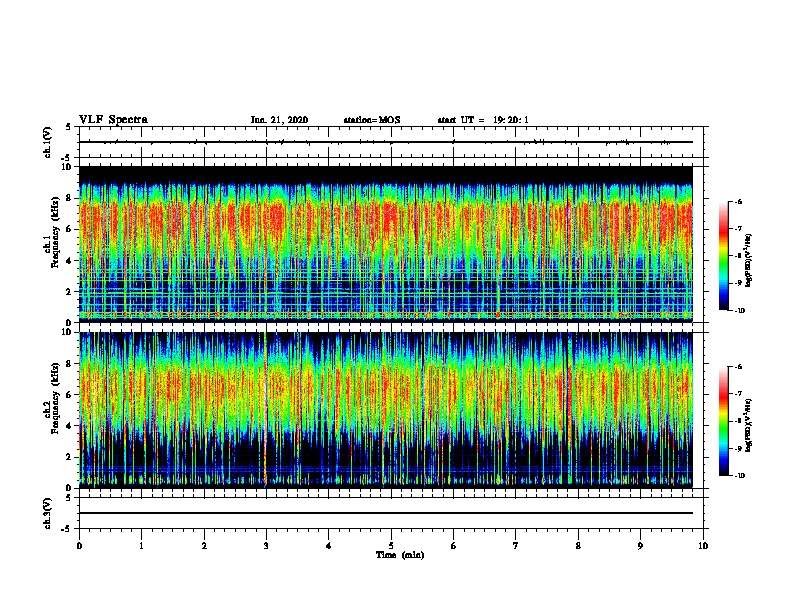Click the ch.2 frequency axis "4" tick label
This screenshot has height=612, width=792.
(70, 426)
